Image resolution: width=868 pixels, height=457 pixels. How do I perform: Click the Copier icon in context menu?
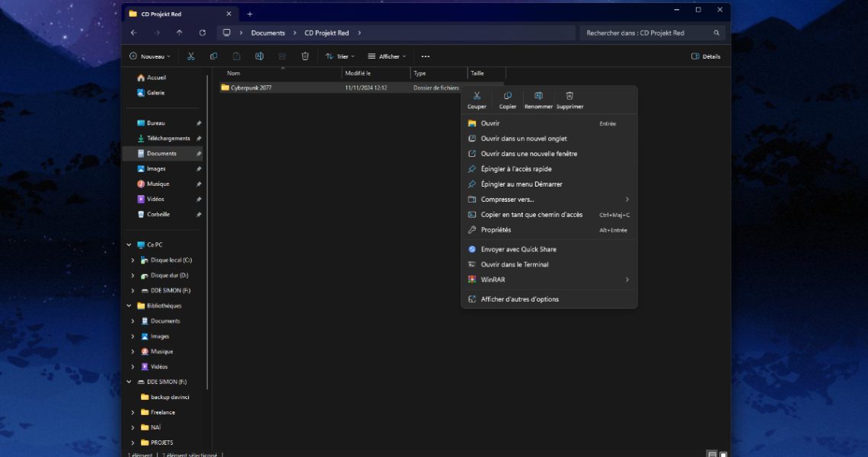click(507, 97)
